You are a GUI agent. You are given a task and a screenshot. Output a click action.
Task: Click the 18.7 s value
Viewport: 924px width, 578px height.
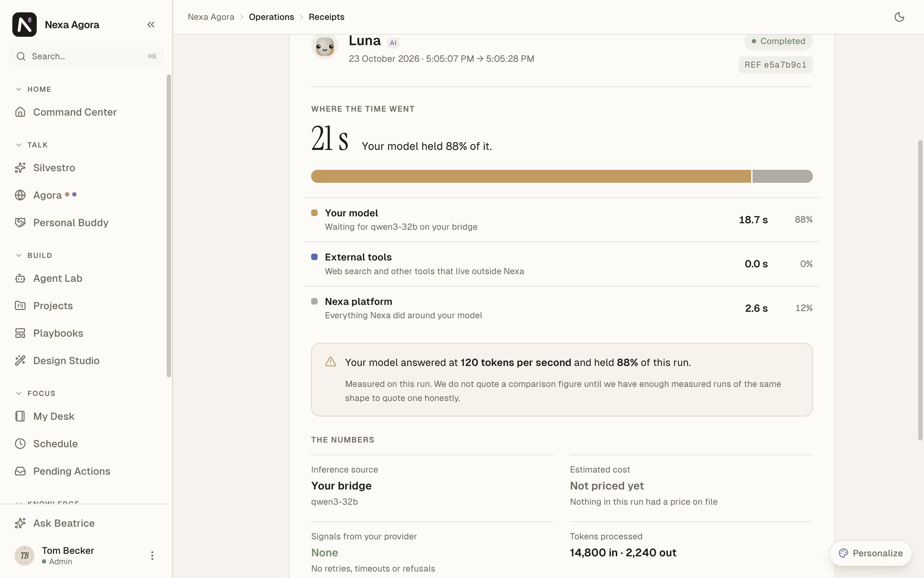pos(753,220)
